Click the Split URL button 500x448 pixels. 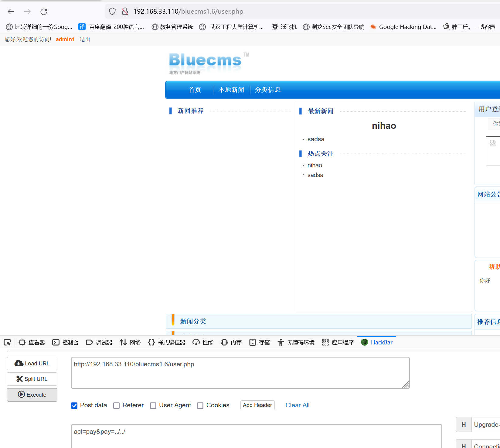coord(32,379)
